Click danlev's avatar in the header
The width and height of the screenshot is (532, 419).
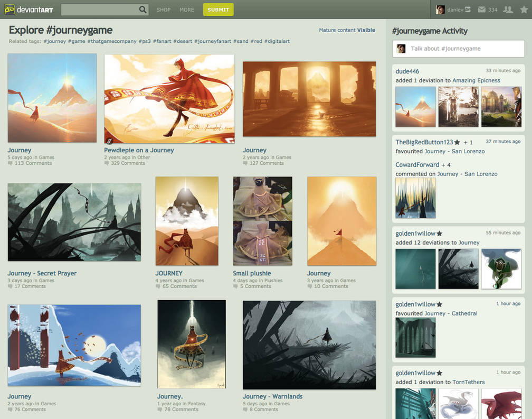pos(440,10)
